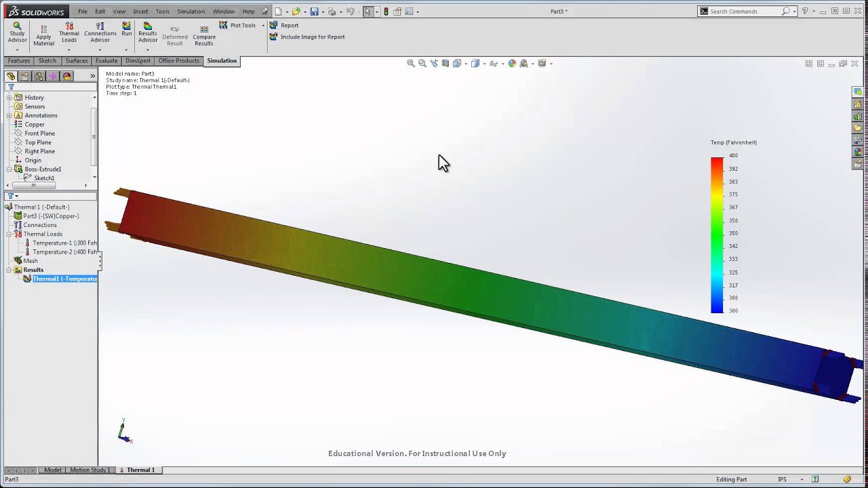Switch to FeatureManager design tree tab
Viewport: 868px width, 488px height.
click(x=11, y=76)
